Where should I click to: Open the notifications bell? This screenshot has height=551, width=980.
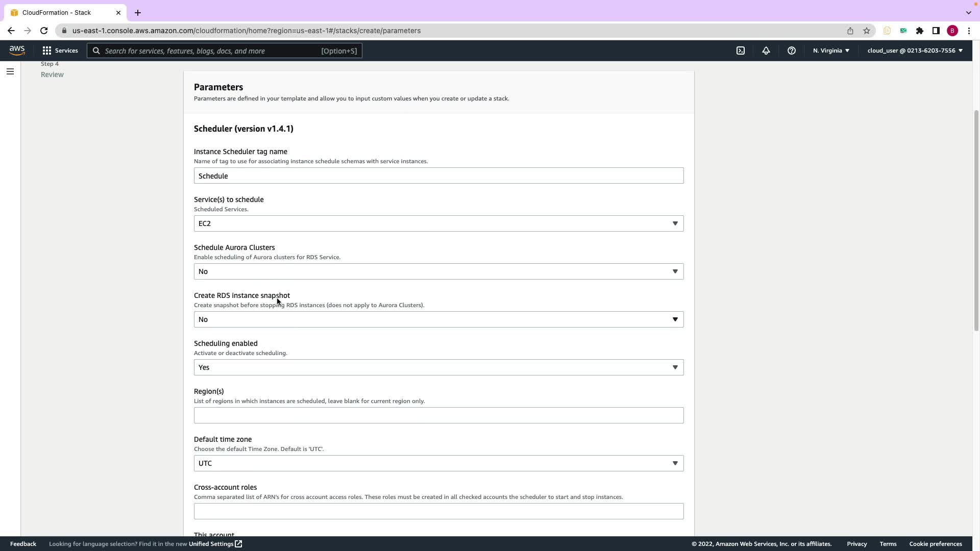[x=766, y=51]
